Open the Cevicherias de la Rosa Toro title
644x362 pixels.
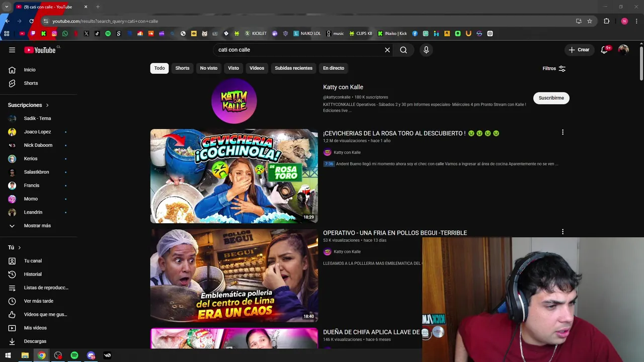(411, 133)
